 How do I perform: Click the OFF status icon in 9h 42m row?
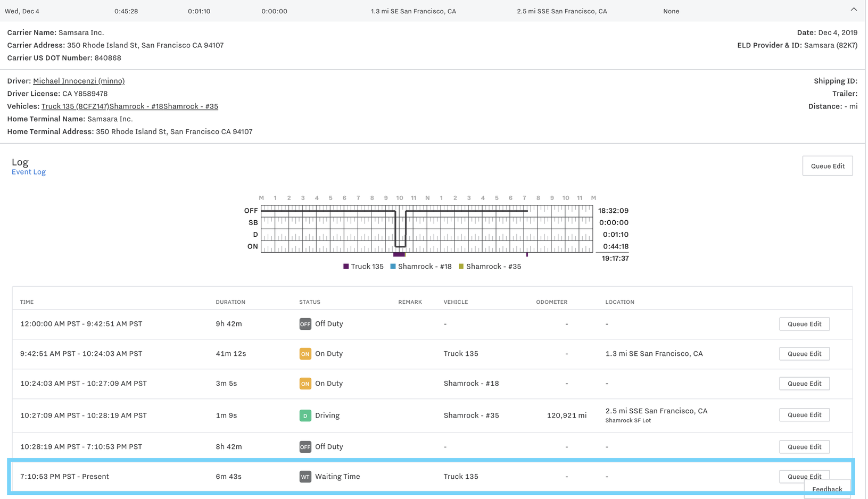[305, 324]
